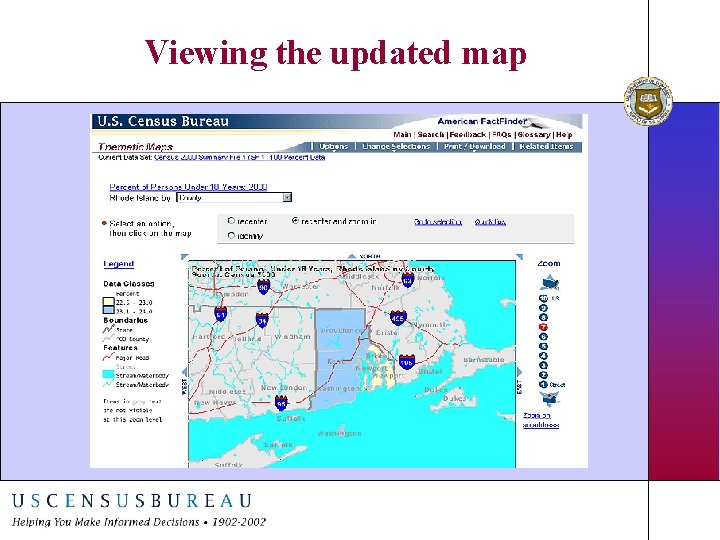The height and width of the screenshot is (540, 720).
Task: Click the 'New London' map label
Action: pos(283,388)
